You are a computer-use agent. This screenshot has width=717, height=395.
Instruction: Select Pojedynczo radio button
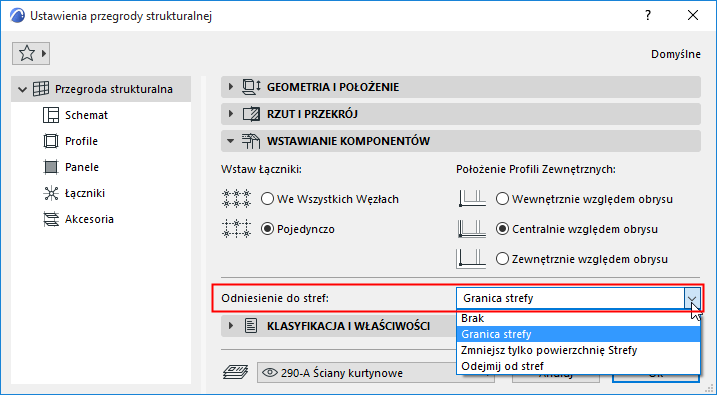point(268,229)
